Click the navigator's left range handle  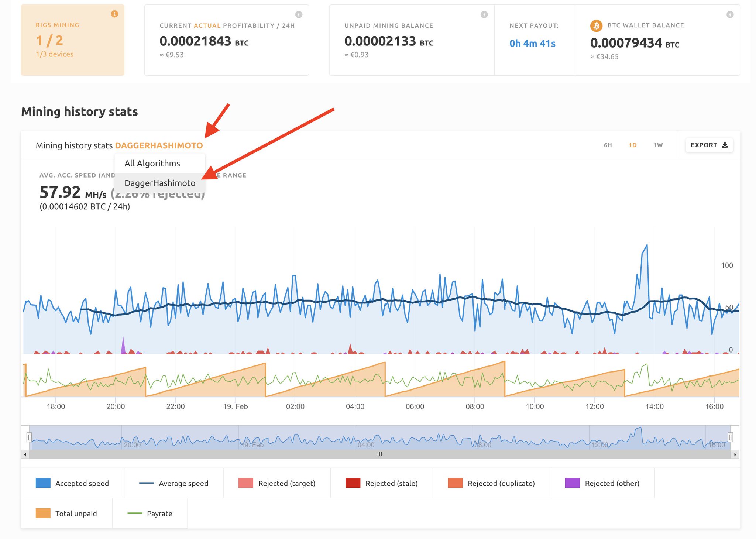point(29,437)
